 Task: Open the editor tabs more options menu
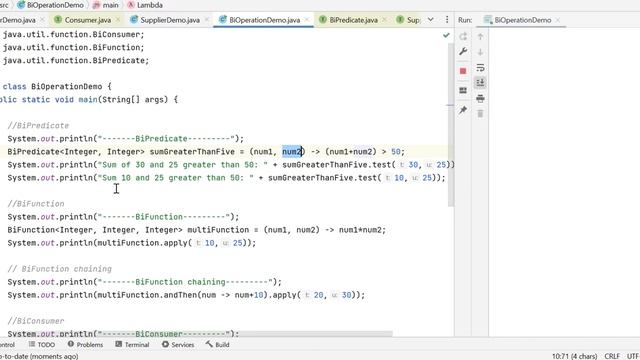pyautogui.click(x=447, y=20)
